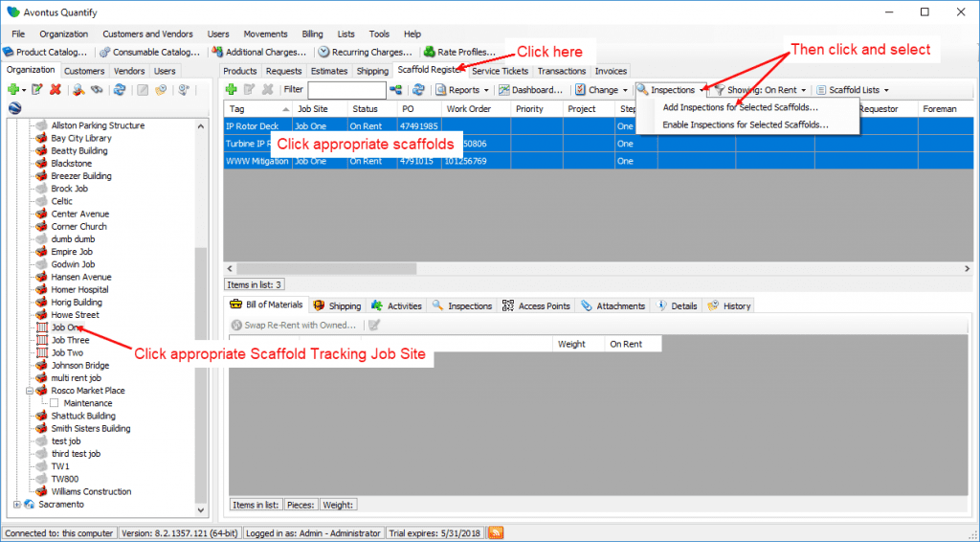Click right arrow of scaffold grid horizontal scrollbar
980x542 pixels.
967,269
